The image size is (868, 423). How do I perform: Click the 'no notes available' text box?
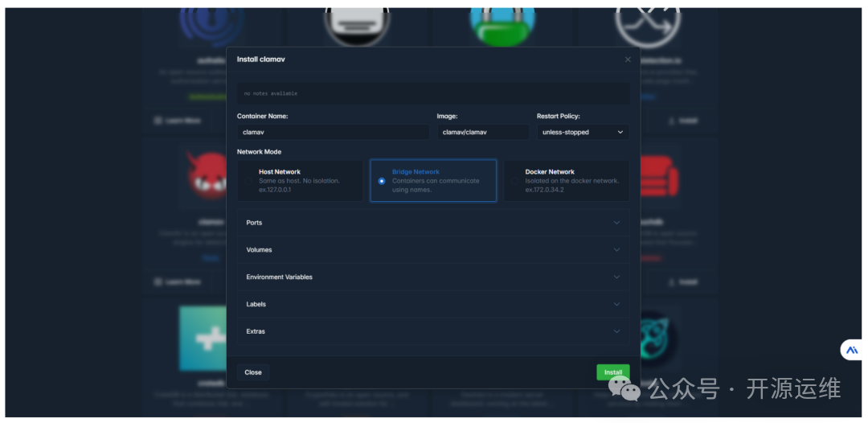click(433, 93)
